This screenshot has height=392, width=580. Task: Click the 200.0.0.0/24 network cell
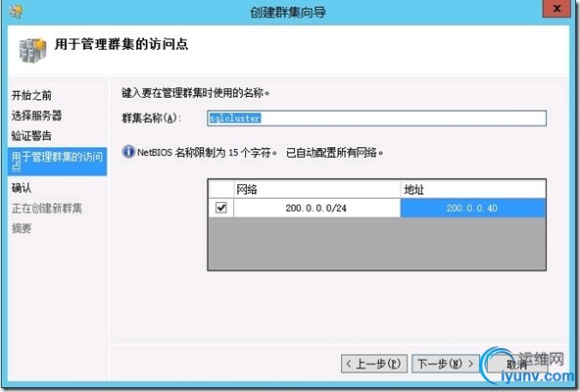pyautogui.click(x=316, y=208)
